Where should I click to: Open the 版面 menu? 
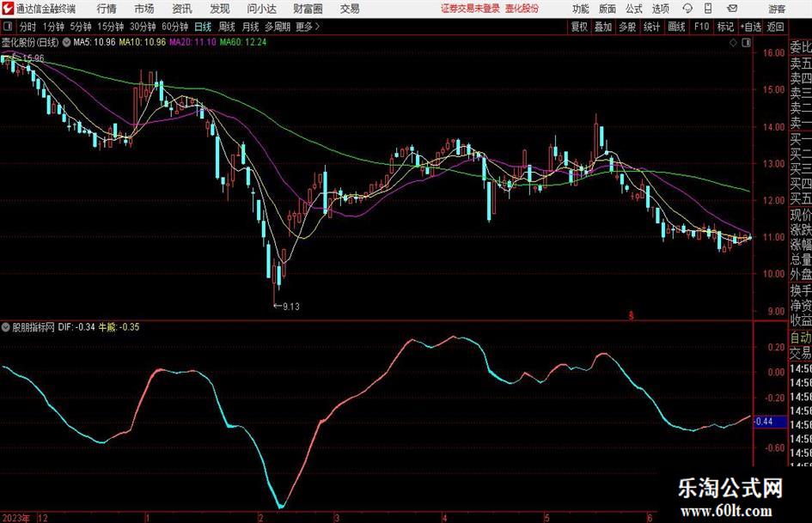pos(607,9)
